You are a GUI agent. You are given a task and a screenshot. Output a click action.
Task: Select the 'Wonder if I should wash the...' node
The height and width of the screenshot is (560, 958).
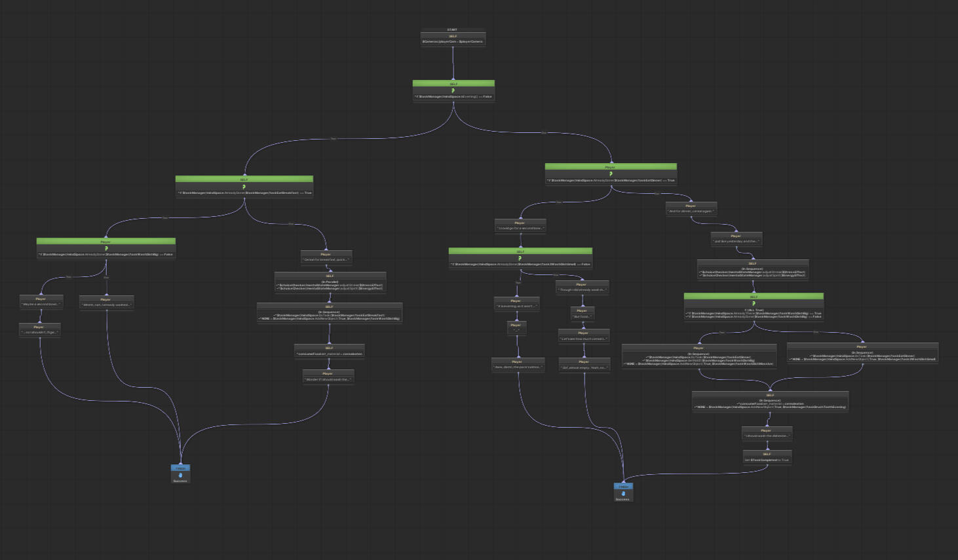[328, 377]
